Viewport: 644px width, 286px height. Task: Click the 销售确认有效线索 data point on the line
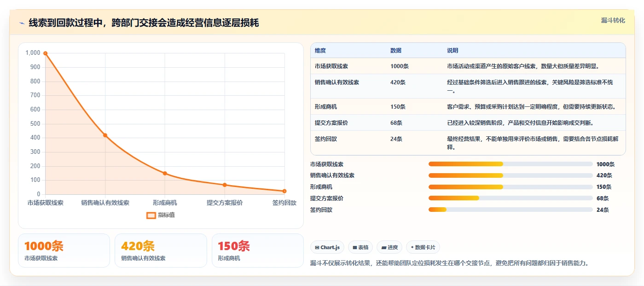point(105,135)
